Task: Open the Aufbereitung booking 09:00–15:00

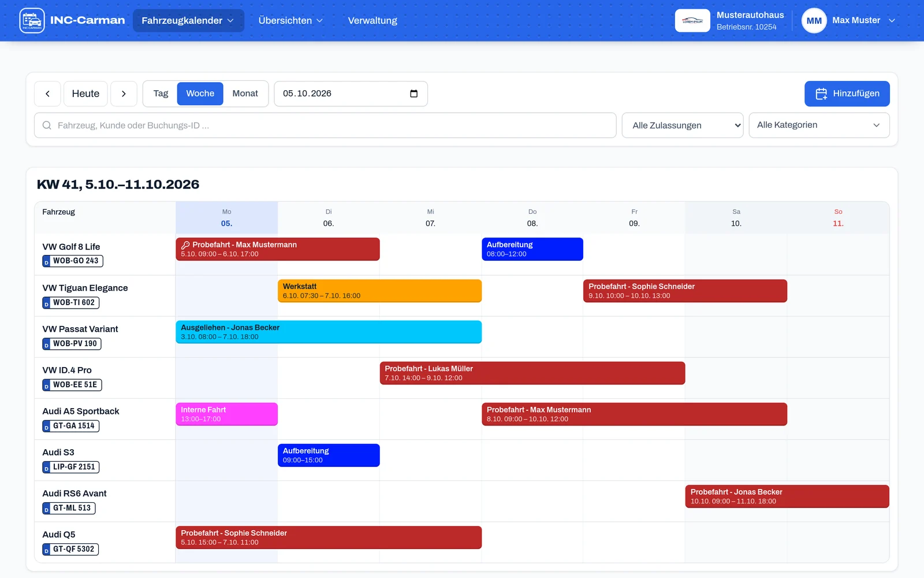Action: [329, 455]
